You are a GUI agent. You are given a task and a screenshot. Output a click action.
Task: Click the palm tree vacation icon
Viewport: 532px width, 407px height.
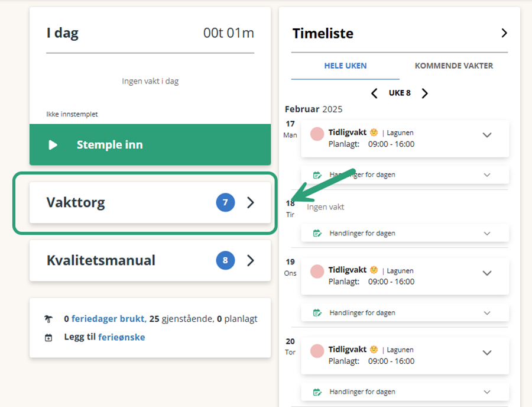point(48,319)
